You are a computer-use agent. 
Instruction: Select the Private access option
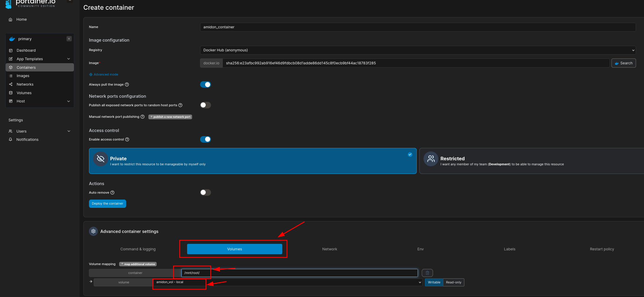(x=253, y=161)
